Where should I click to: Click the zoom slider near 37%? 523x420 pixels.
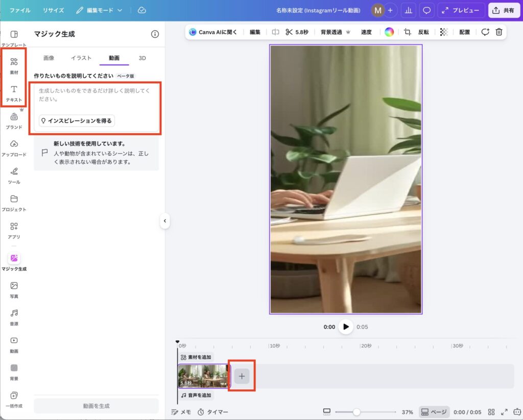356,412
